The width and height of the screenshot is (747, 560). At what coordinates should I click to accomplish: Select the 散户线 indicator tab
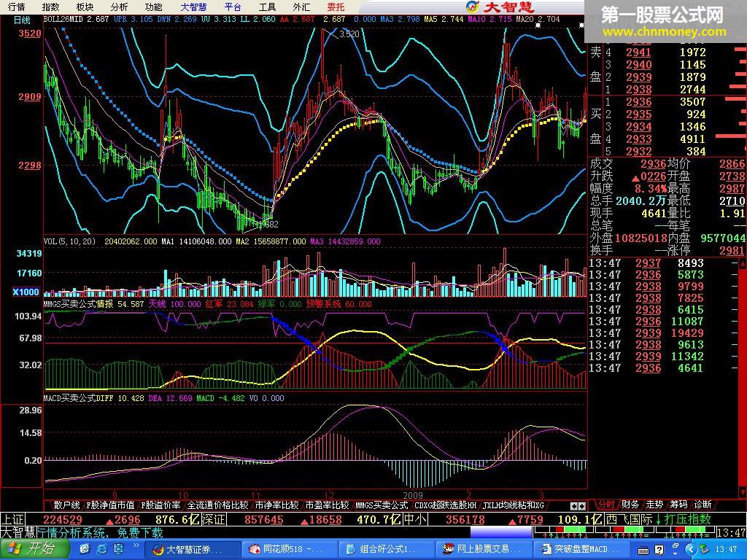66,505
